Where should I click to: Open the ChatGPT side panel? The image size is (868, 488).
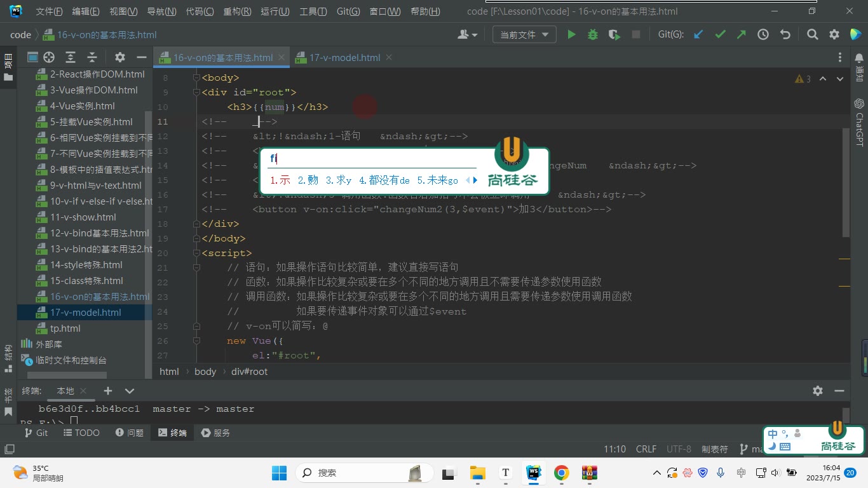click(859, 123)
